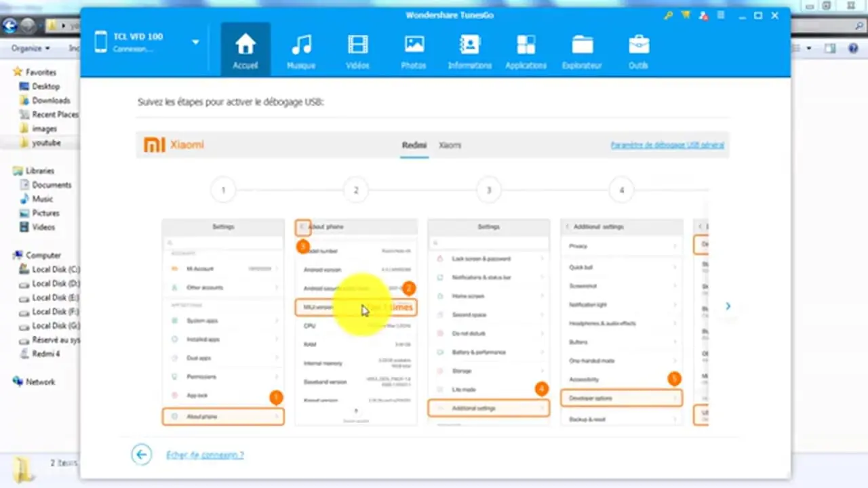Open the Paramètre de débogage USB général link
Viewport: 868px width, 488px height.
(x=667, y=145)
